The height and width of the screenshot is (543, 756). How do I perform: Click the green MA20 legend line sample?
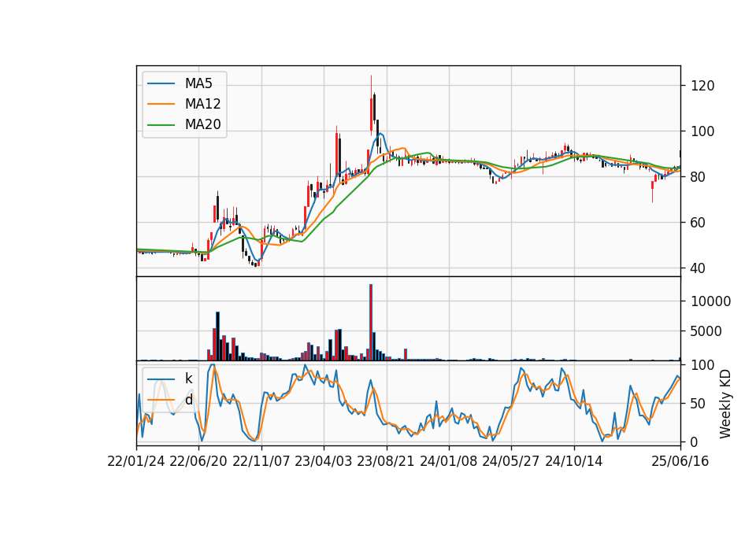[161, 125]
